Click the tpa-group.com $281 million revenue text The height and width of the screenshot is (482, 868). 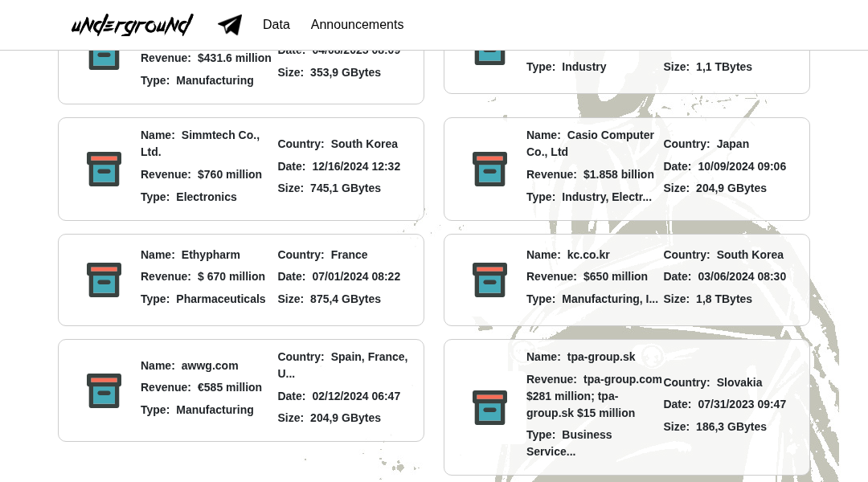tap(594, 396)
